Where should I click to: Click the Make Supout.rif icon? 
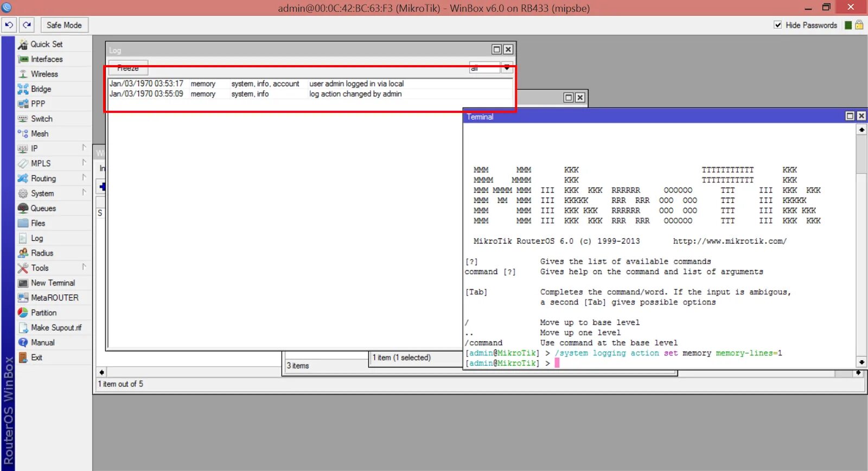(x=23, y=328)
